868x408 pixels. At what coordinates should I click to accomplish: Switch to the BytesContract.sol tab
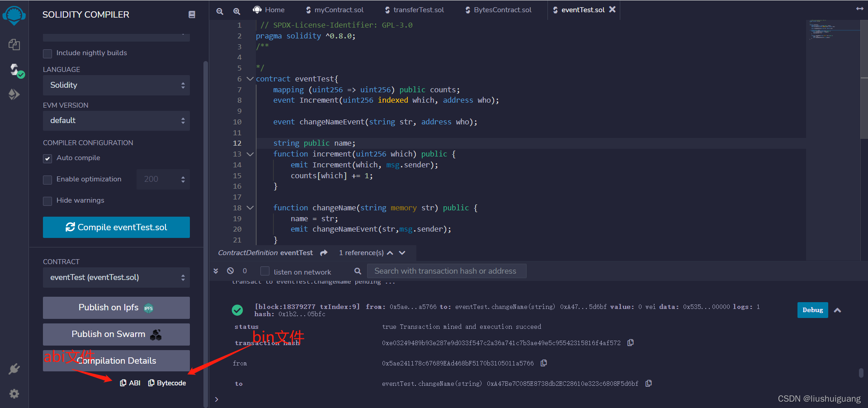click(499, 9)
